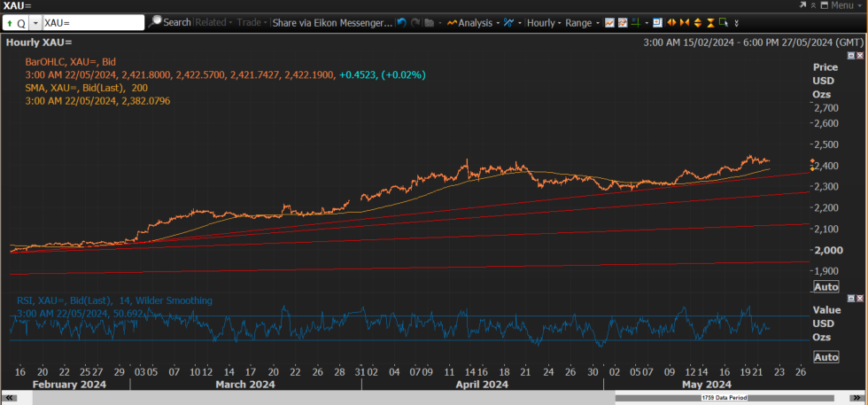Click the blue percent line-tools icon

(508, 23)
